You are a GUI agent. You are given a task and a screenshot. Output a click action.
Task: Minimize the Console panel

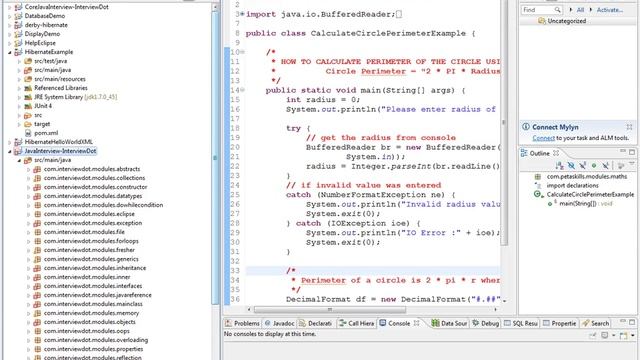(x=622, y=321)
